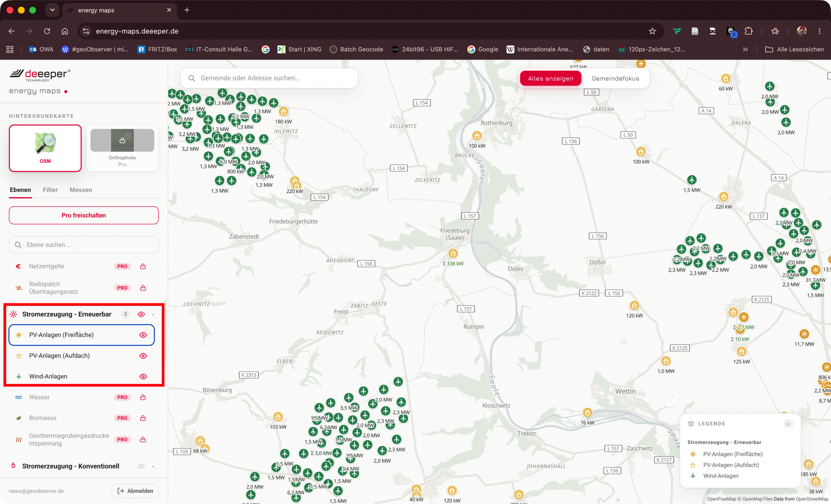Viewport: 831px width, 504px height.
Task: Open the OpenStreetMap attribution link
Action: (x=812, y=499)
